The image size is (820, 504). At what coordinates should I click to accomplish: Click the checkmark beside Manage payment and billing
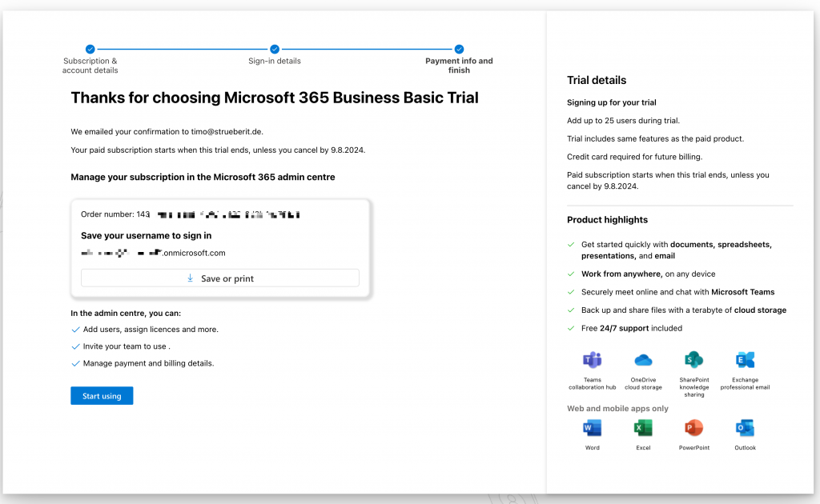coord(75,363)
